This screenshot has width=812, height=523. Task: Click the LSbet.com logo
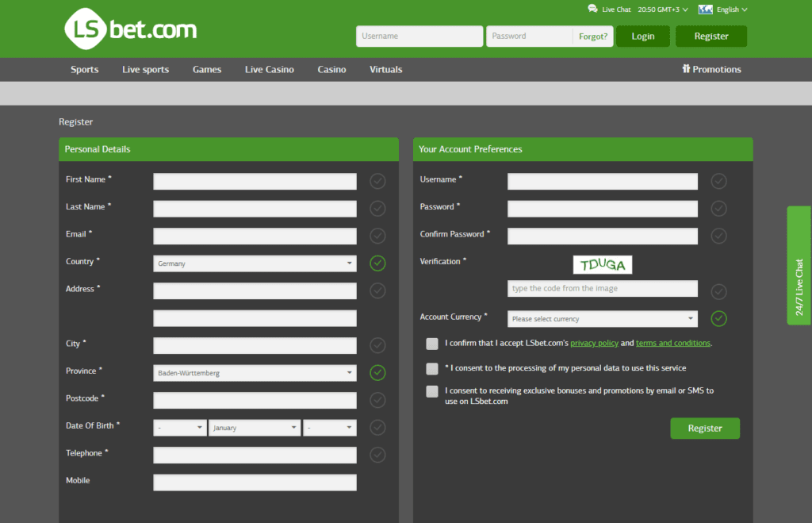coord(131,29)
